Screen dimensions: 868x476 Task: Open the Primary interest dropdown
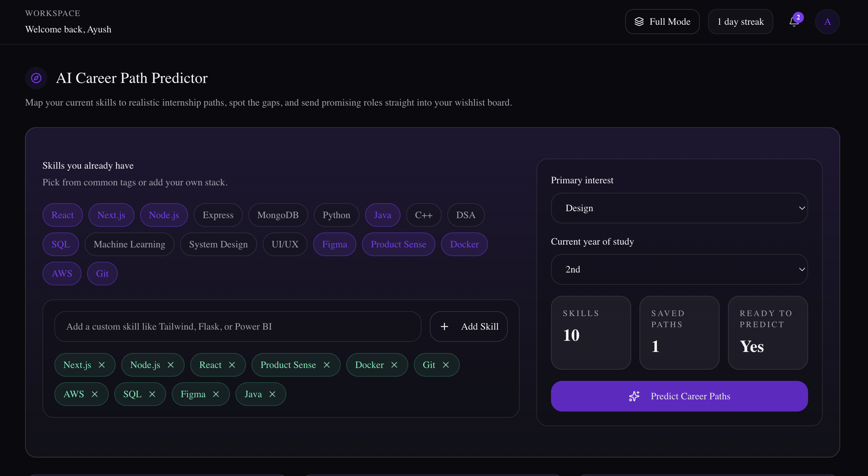point(679,208)
